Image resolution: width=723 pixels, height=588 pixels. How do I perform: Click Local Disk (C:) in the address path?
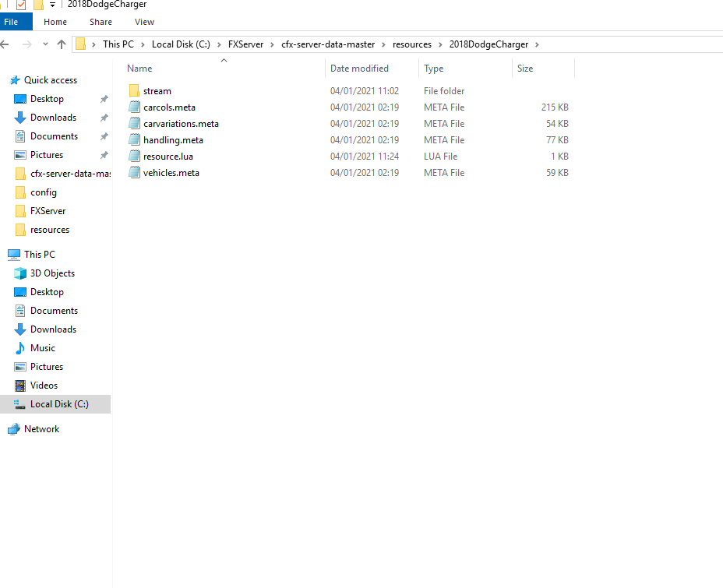(181, 44)
